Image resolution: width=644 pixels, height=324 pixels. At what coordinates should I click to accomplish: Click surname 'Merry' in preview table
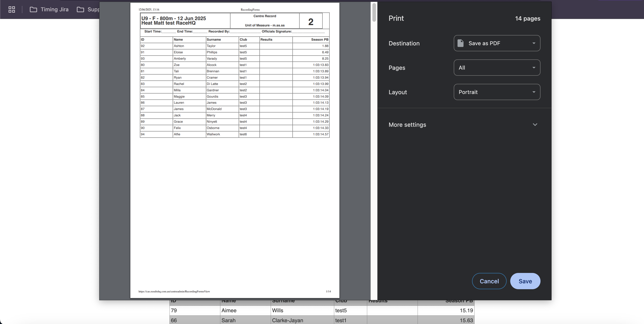pyautogui.click(x=211, y=115)
